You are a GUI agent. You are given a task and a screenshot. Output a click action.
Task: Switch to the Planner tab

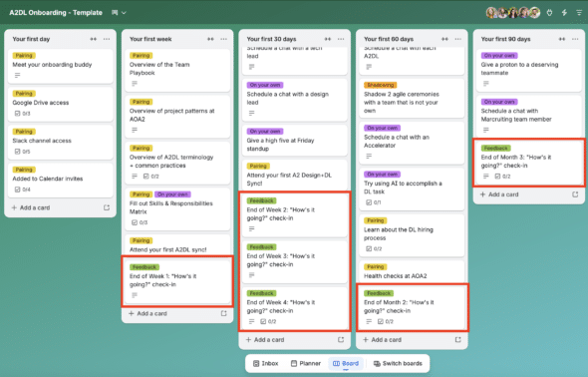306,363
